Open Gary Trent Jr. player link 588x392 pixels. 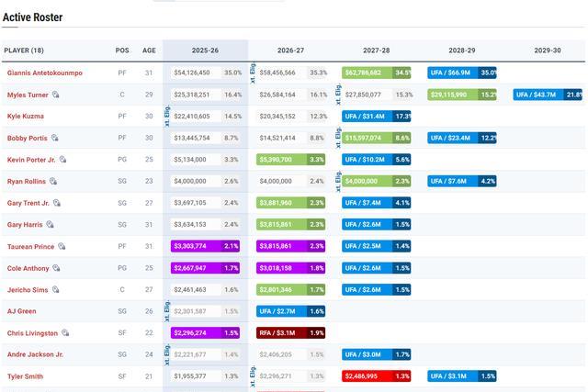click(x=28, y=203)
